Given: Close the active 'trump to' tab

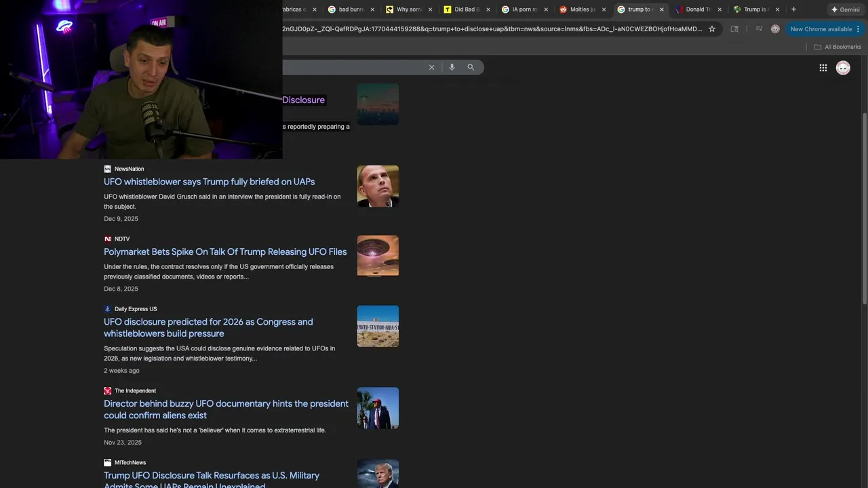Looking at the screenshot, I should coord(662,9).
